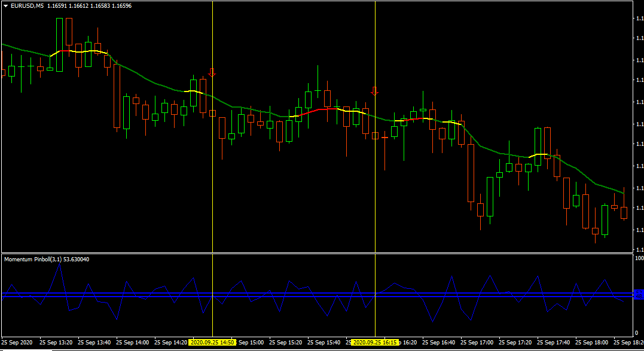Click the 25 Sep 14:20 time label
This screenshot has height=351, width=644.
point(171,343)
